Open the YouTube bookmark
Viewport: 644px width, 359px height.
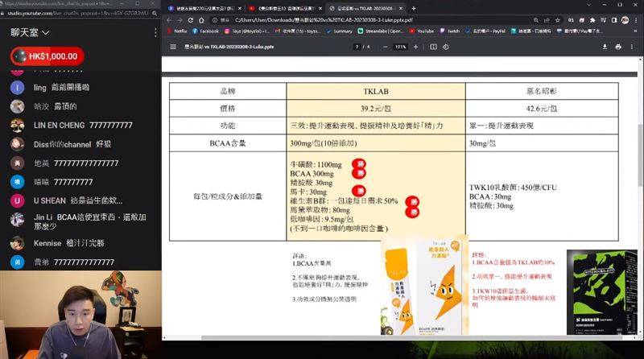[421, 31]
